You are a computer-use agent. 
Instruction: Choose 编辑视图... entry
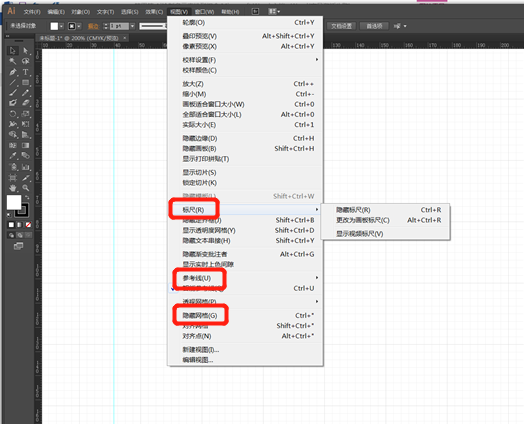click(x=245, y=360)
